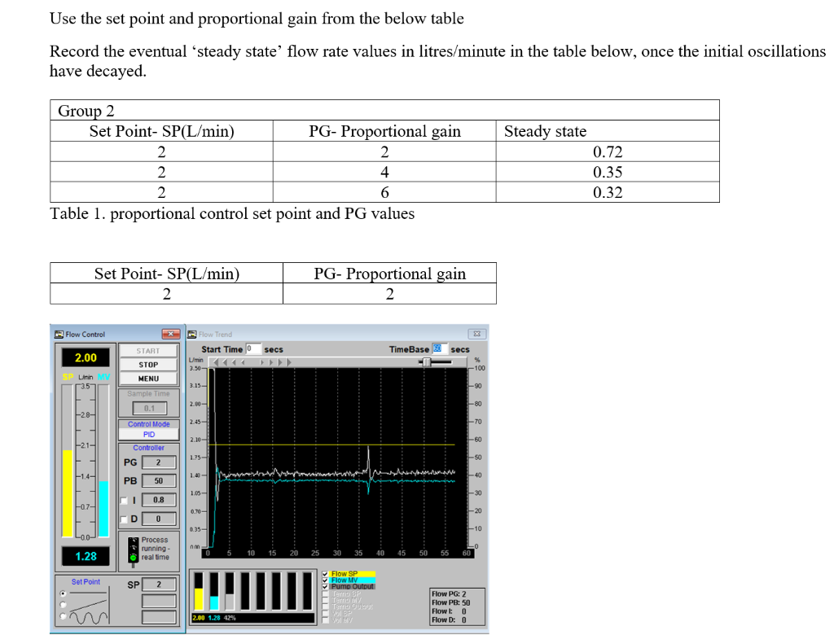Click the I value field showing 0.8
Viewport: 834px width, 644px height.
point(159,500)
